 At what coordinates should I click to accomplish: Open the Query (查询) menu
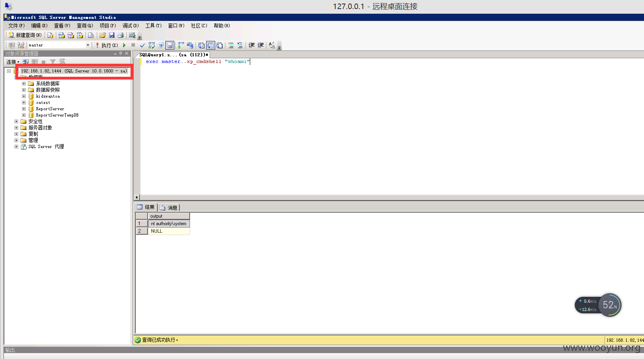click(85, 26)
